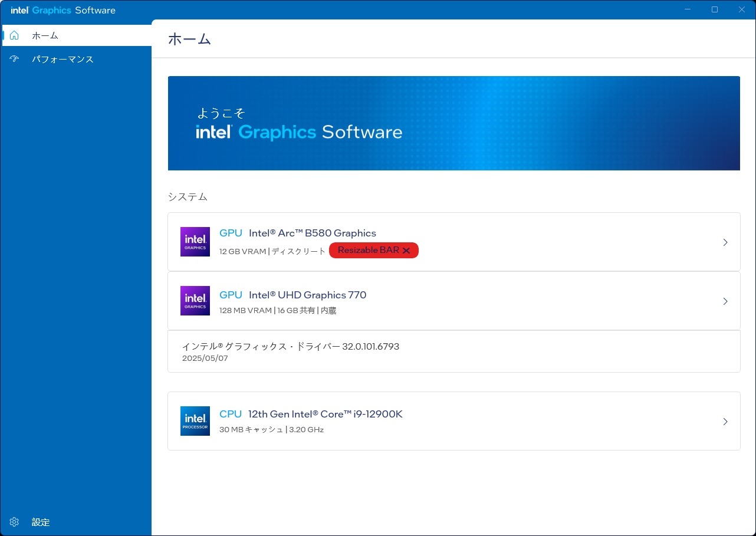
Task: Open 設定 in the sidebar
Action: pyautogui.click(x=76, y=522)
